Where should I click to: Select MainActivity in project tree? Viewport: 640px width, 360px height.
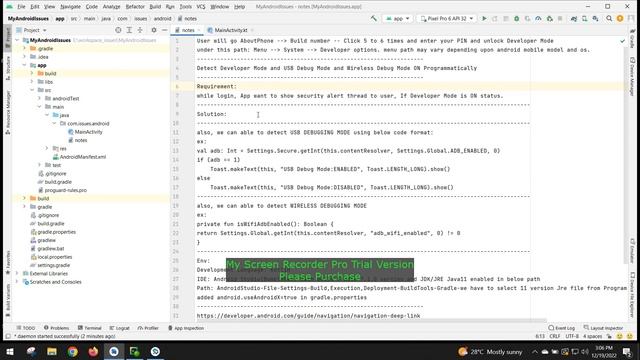pyautogui.click(x=85, y=132)
